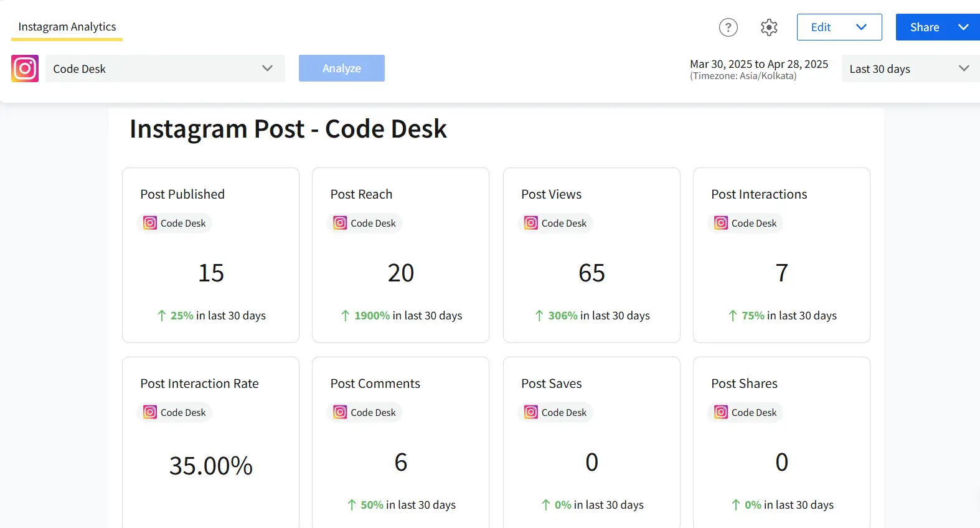The height and width of the screenshot is (528, 980).
Task: Click the value 20 in Post Reach
Action: (401, 273)
